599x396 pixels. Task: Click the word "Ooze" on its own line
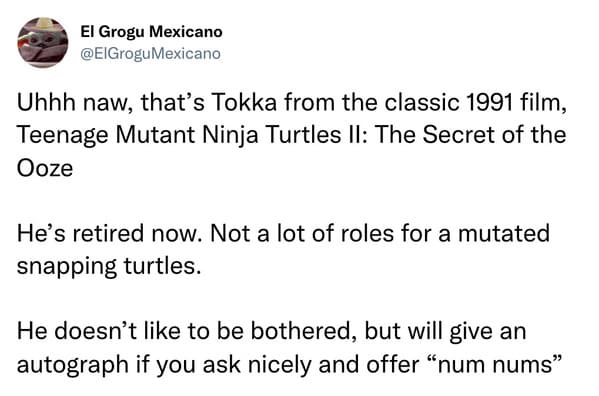pos(45,168)
